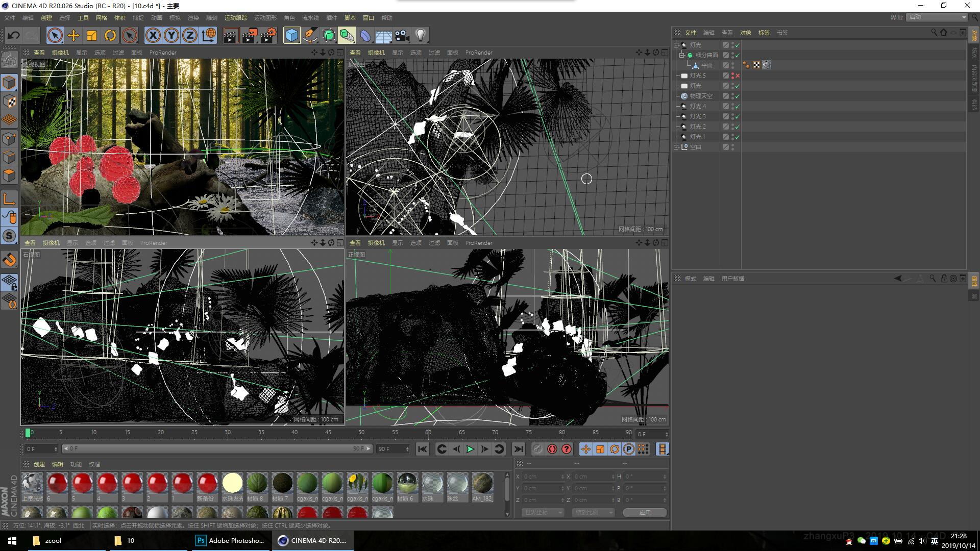Click the Subdivision Surface generator icon
Viewport: 980px width, 551px height.
pos(329,35)
